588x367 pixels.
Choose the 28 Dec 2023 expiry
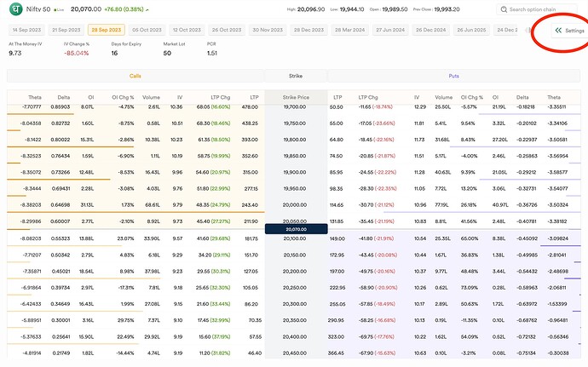tap(309, 30)
